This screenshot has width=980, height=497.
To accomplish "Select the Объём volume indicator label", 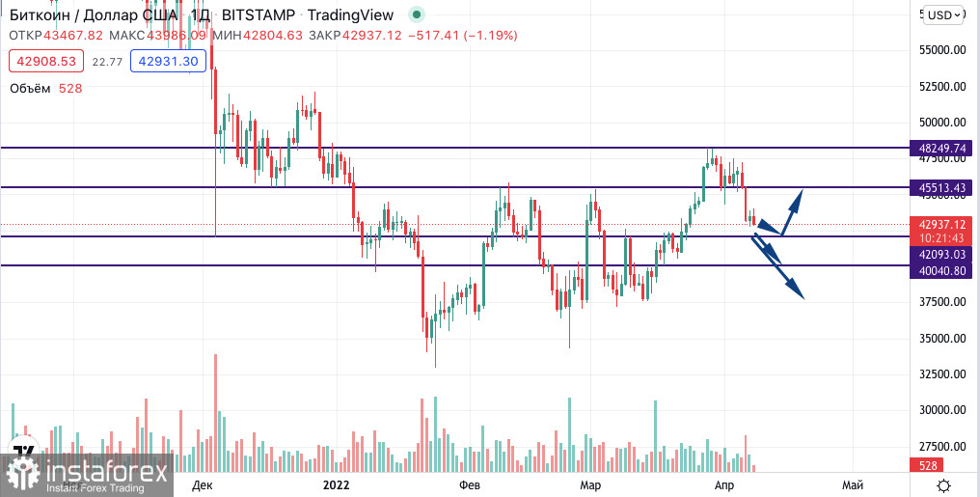I will point(33,88).
